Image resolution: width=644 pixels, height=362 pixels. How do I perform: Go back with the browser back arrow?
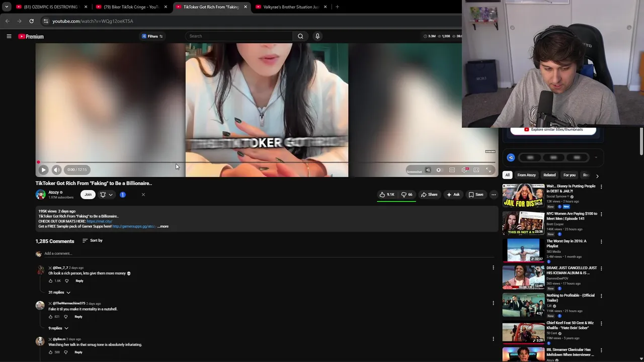point(7,21)
